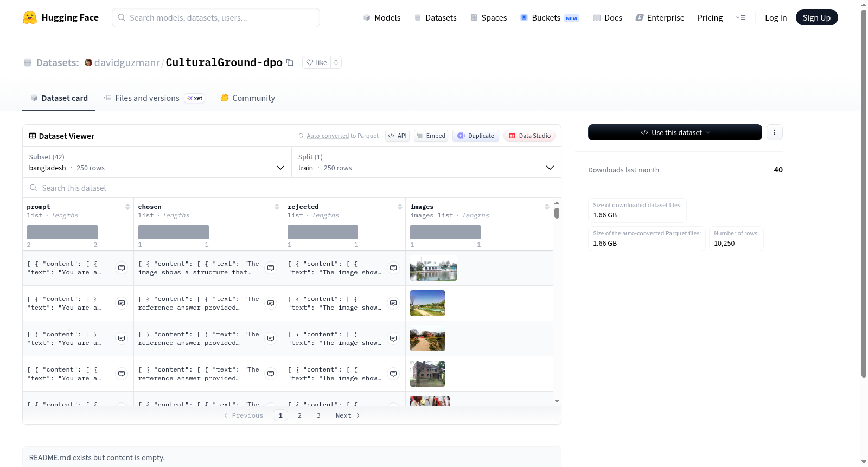Screen dimensions: 868x467
Task: Open Docs in top navigation
Action: pos(607,18)
